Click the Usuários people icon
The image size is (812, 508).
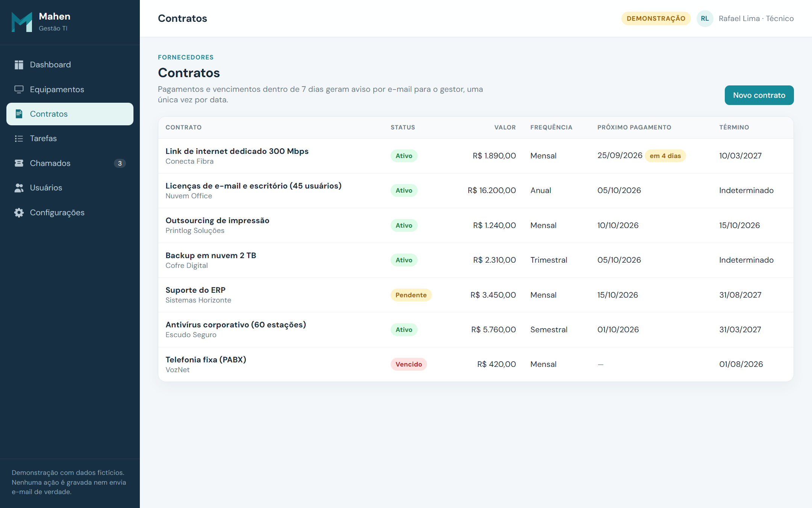(x=19, y=188)
